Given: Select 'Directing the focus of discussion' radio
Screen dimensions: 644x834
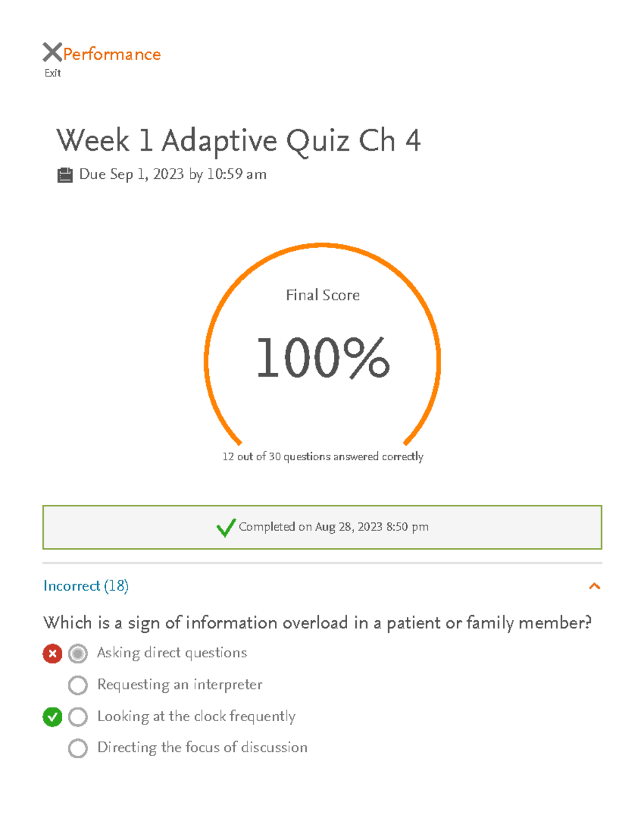Looking at the screenshot, I should [78, 748].
